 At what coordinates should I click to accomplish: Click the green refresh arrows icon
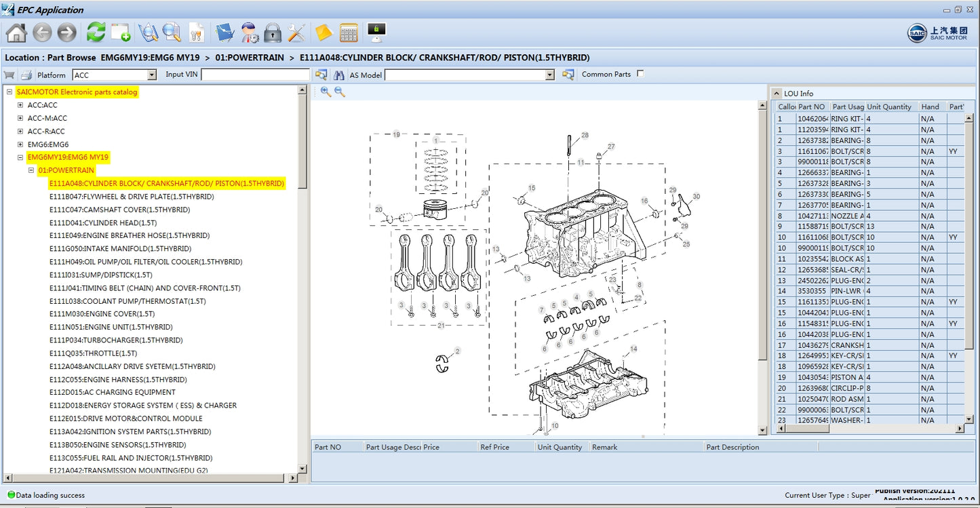click(x=96, y=32)
